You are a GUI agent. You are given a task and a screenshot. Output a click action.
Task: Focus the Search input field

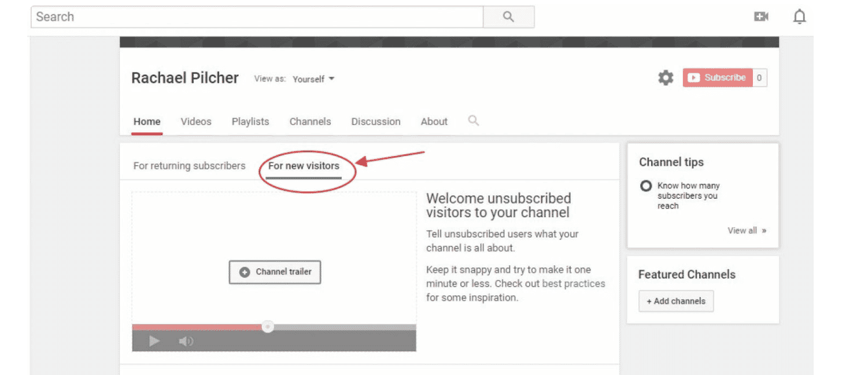tap(257, 17)
